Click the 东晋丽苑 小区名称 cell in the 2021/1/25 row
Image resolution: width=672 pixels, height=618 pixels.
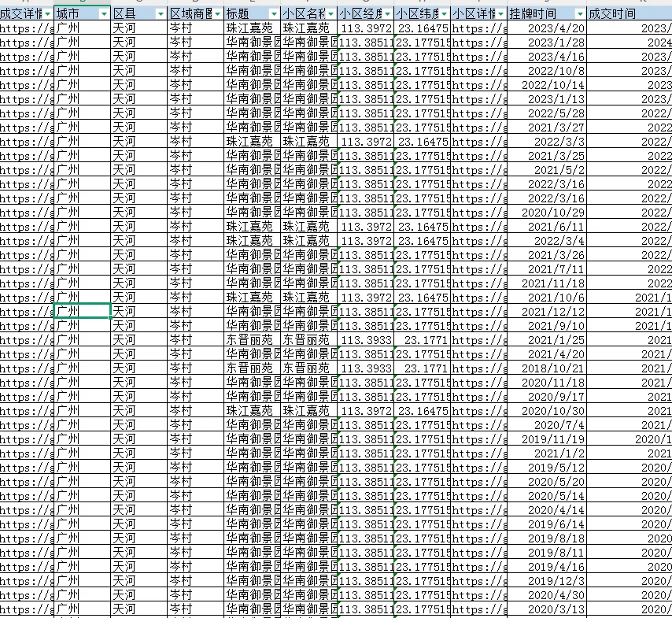[309, 339]
